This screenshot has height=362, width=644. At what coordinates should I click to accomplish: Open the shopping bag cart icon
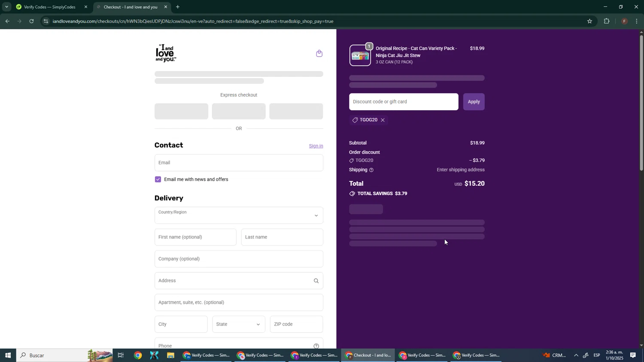tap(319, 54)
